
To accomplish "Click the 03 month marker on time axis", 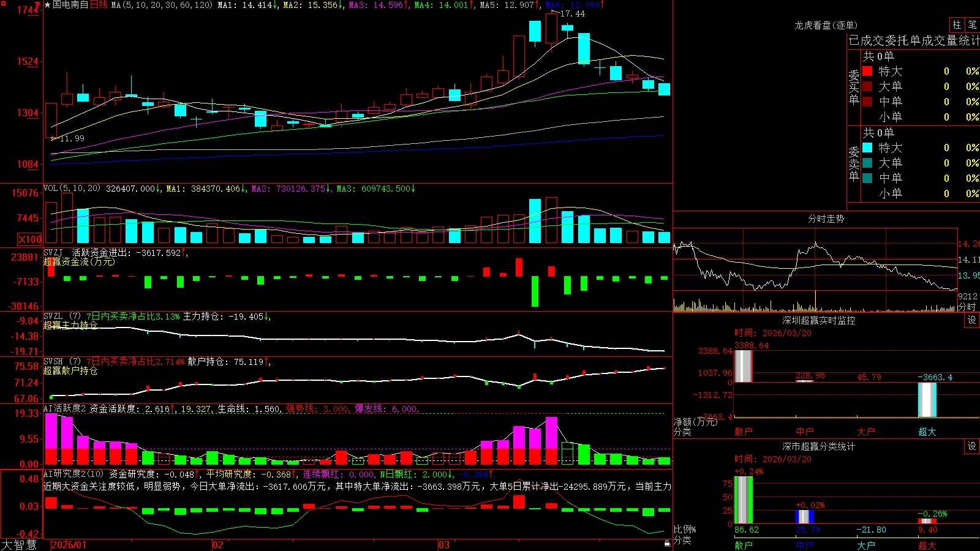I will [444, 545].
